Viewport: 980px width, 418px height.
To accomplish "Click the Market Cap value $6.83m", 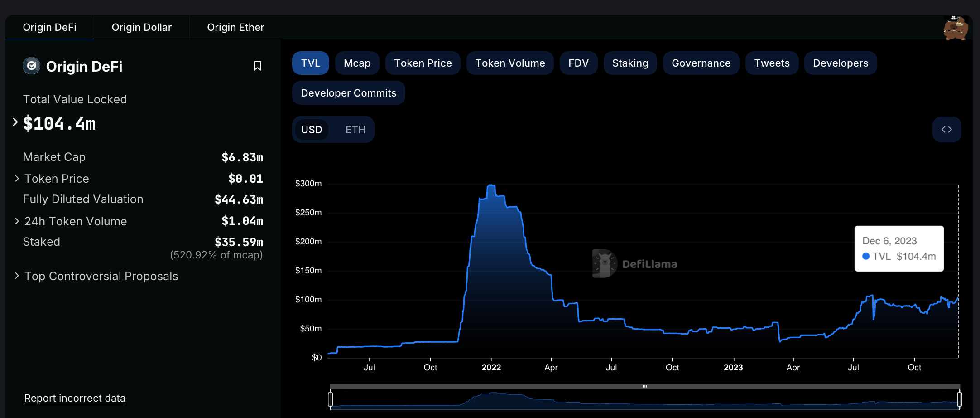I will [242, 157].
